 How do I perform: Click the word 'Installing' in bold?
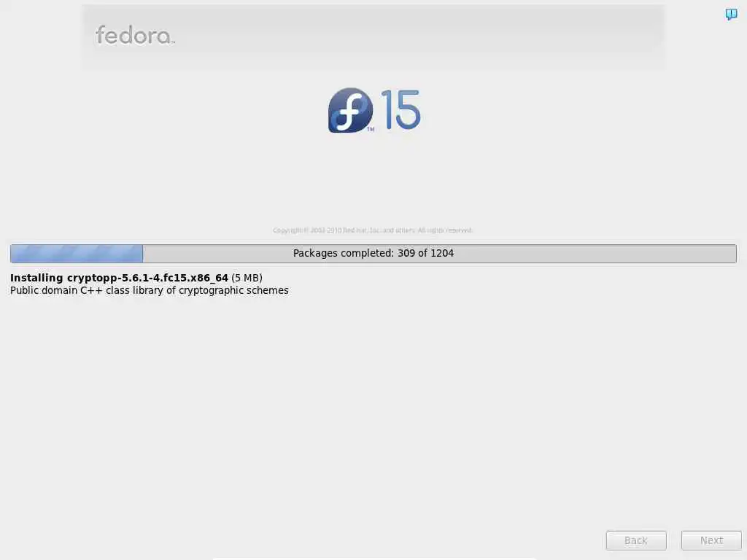pyautogui.click(x=36, y=278)
